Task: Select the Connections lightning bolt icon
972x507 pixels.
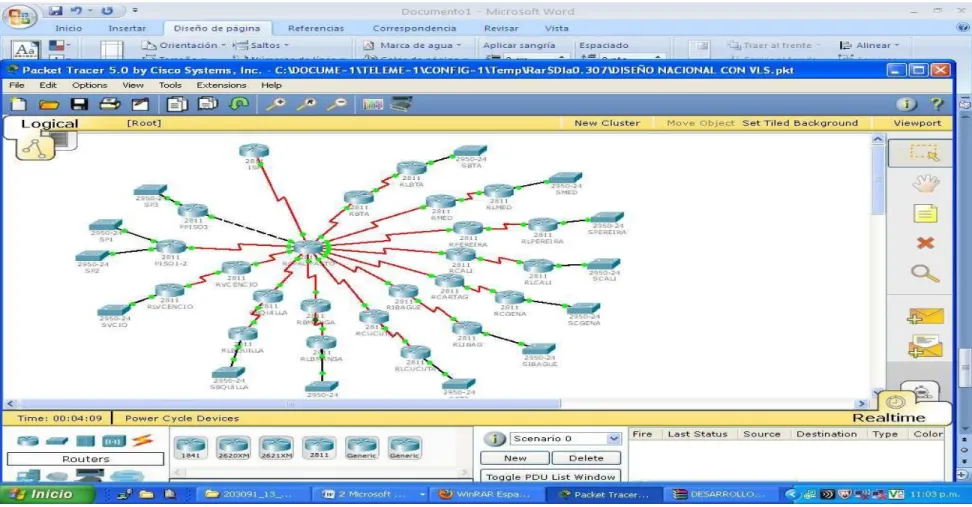Action: pyautogui.click(x=142, y=441)
